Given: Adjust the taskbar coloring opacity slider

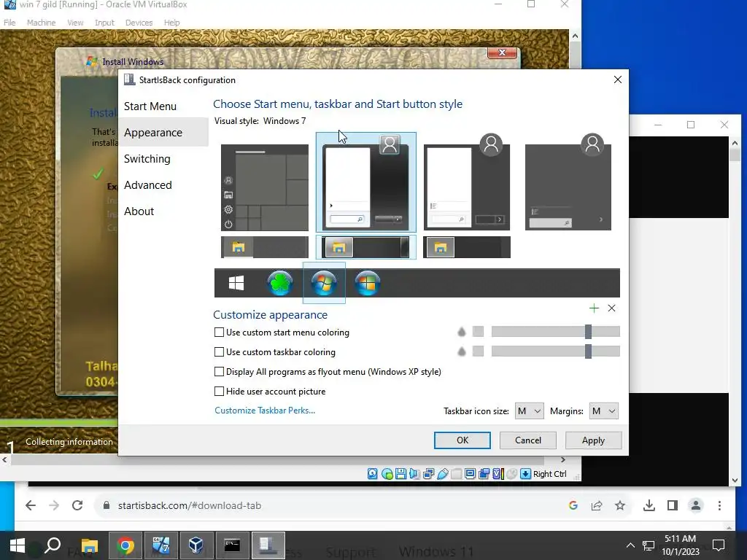Looking at the screenshot, I should (555, 351).
